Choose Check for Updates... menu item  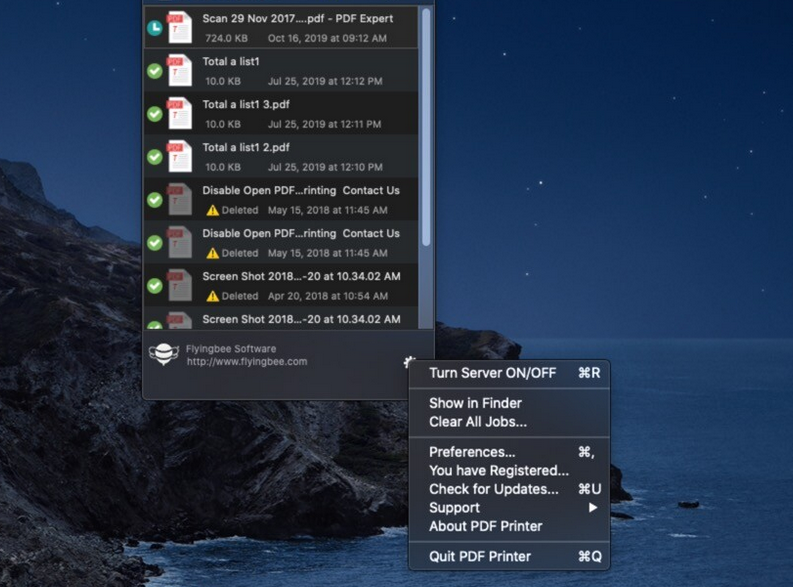pos(509,489)
